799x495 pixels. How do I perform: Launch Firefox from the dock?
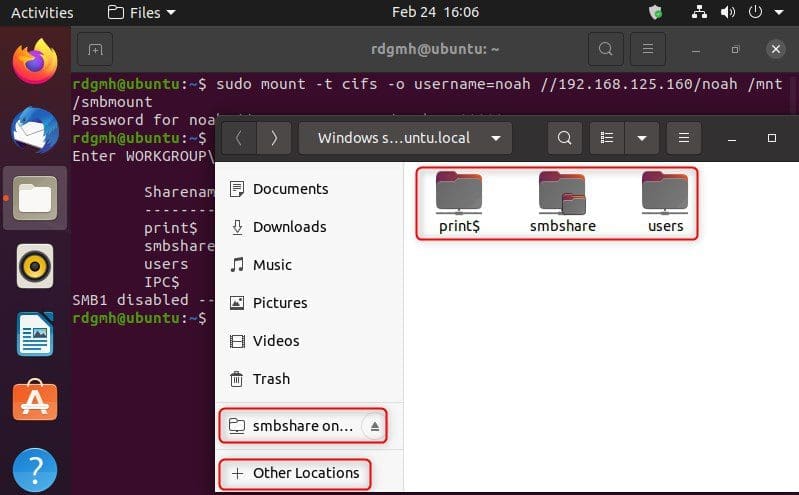[35, 62]
